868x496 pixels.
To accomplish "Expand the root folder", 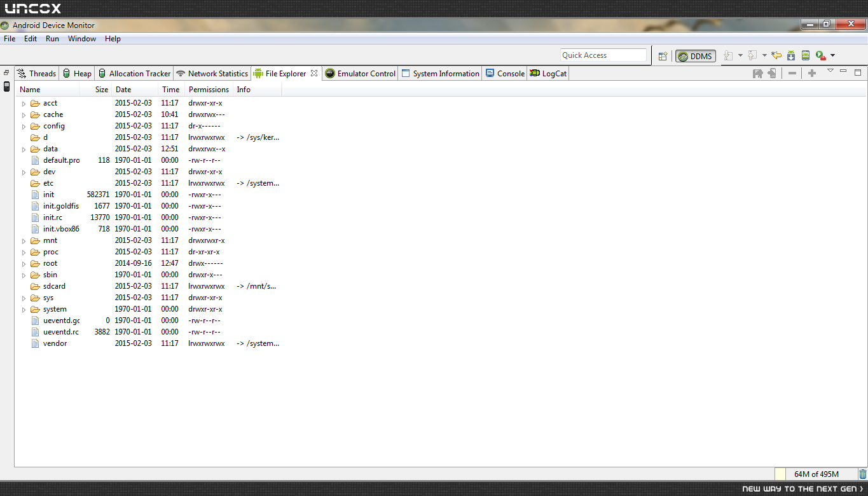I will pos(24,263).
